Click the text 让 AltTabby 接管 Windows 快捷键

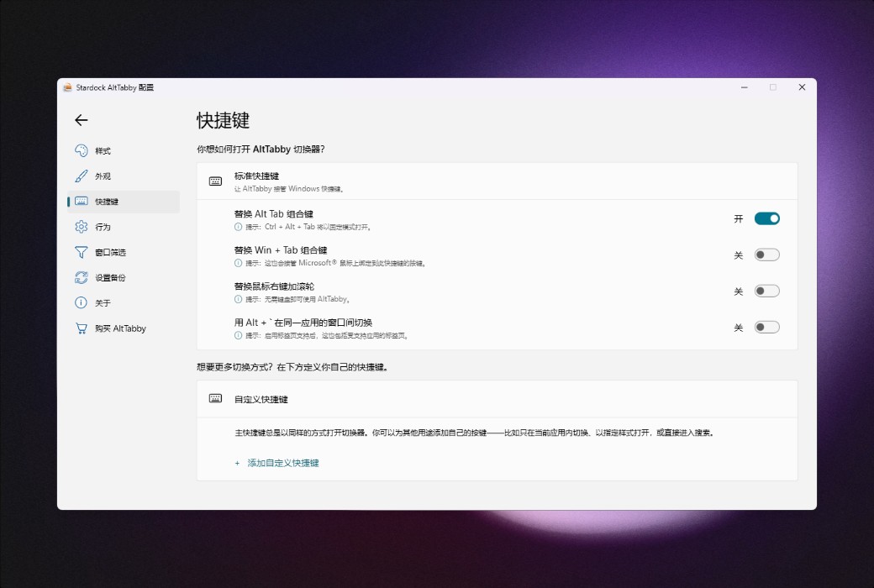pyautogui.click(x=289, y=189)
